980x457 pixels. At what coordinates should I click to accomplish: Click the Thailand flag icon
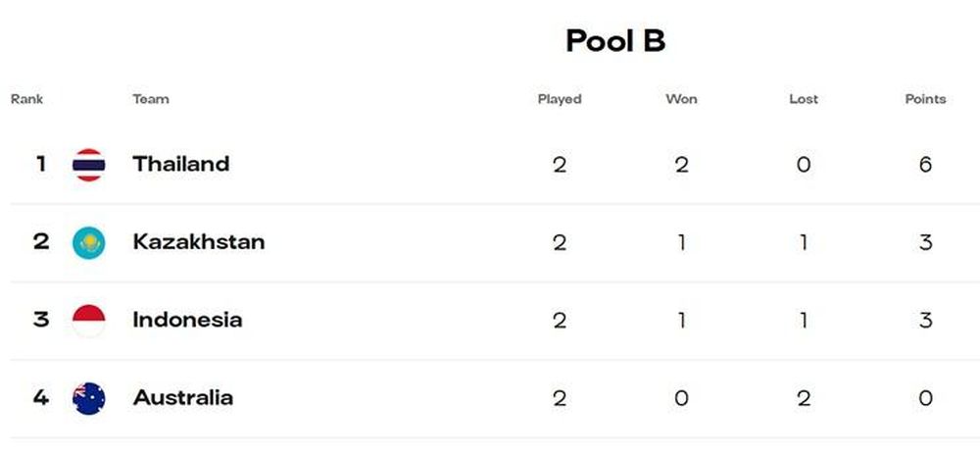click(x=89, y=165)
